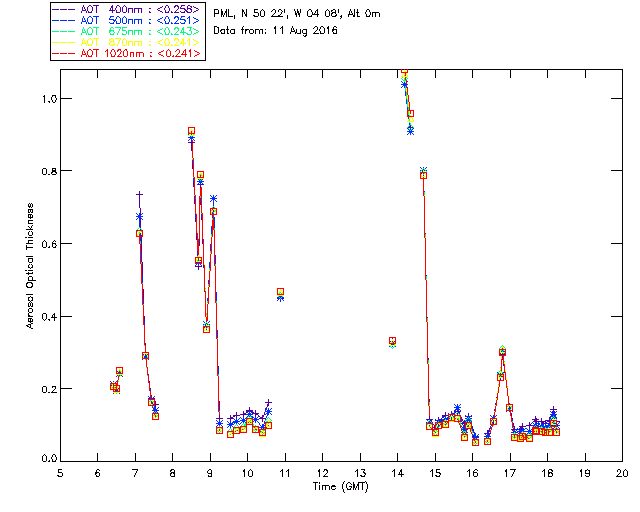Screen dimensions: 640x512
Task: Click the 12 tick label on time axis
Action: click(322, 473)
